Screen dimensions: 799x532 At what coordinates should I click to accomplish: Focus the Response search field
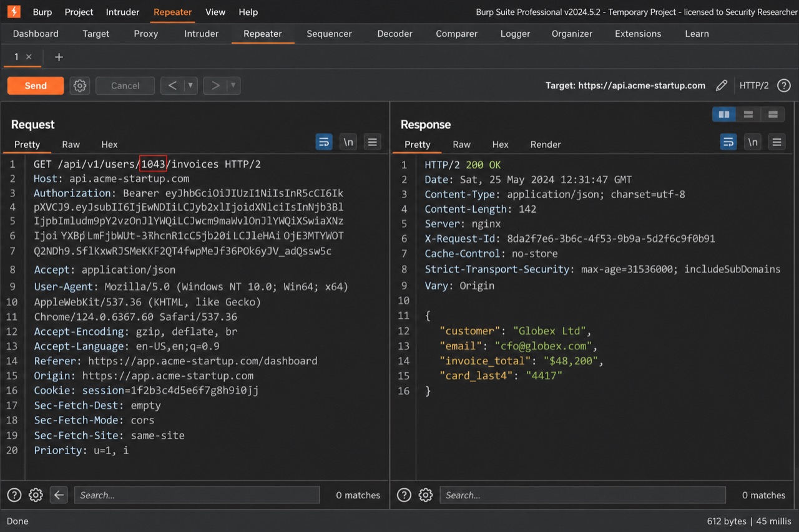[x=583, y=495]
